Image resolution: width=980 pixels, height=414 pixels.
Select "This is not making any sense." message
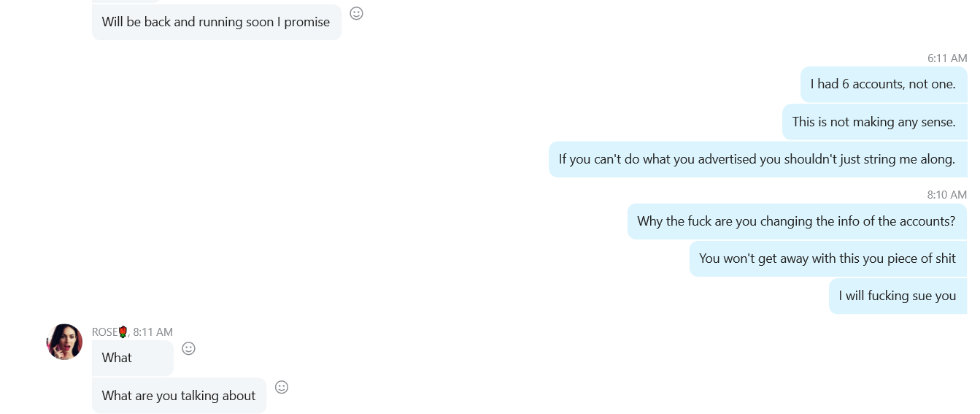click(874, 122)
